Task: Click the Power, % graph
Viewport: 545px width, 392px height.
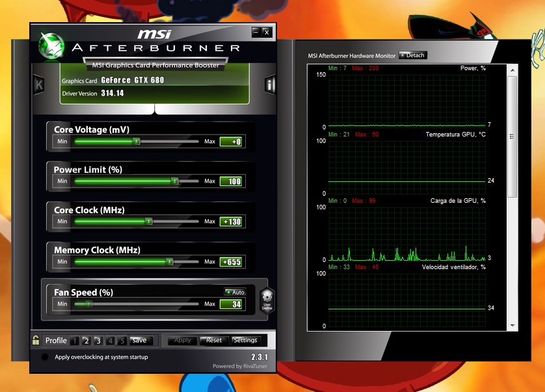Action: (406, 101)
